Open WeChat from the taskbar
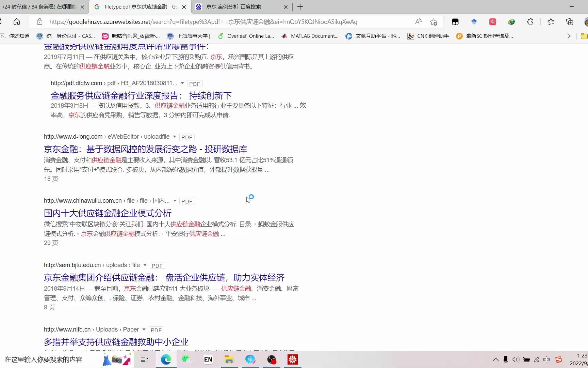Screen dimensions: 588x368 click(x=187, y=359)
